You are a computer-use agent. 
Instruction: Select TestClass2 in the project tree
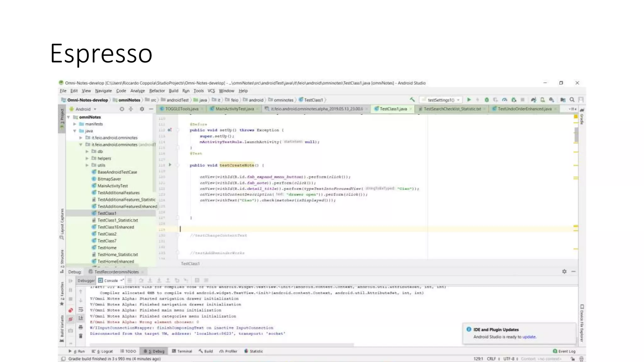[107, 234]
